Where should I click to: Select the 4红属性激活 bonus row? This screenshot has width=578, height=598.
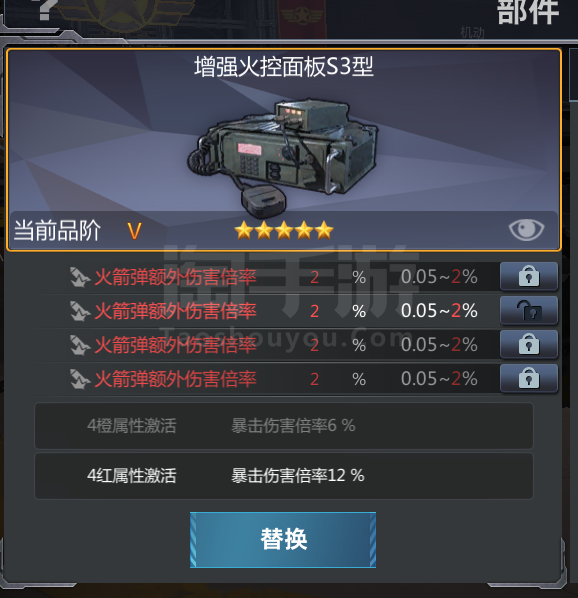pyautogui.click(x=284, y=476)
